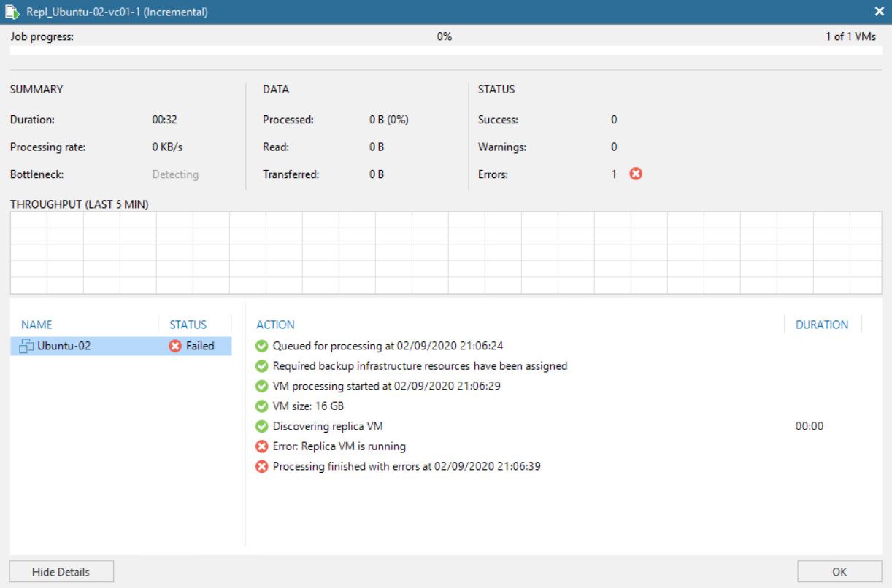Click the Hide Details button
The width and height of the screenshot is (892, 588).
61,572
